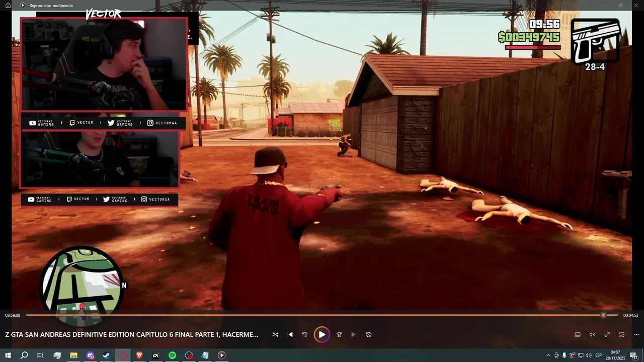Switch ESP input language
This screenshot has height=362, width=644.
pos(599,355)
